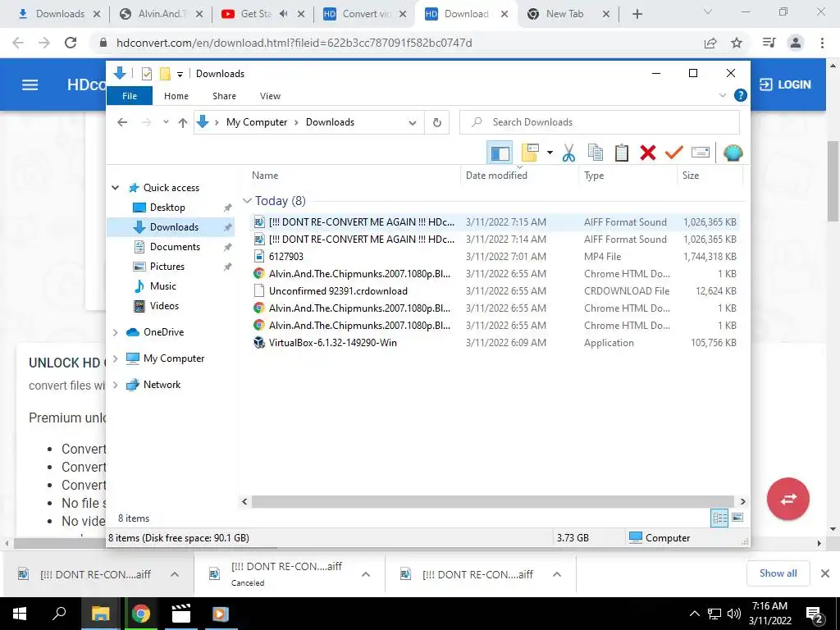
Task: Expand the OneDrive tree node
Action: tap(115, 332)
